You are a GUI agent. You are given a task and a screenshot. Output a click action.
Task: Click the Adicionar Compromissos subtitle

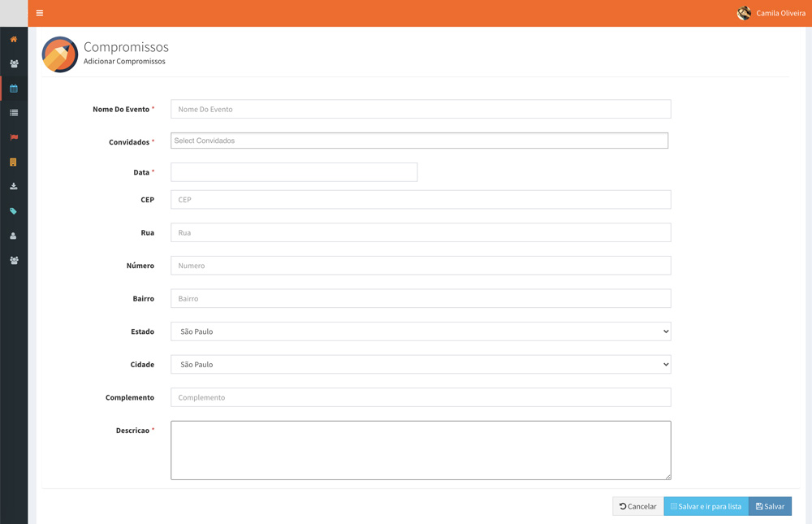124,61
